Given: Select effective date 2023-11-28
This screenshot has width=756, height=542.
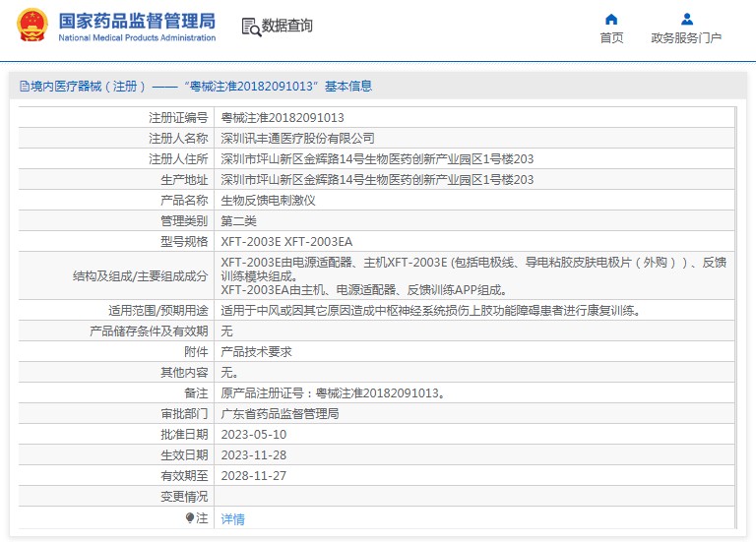Looking at the screenshot, I should (254, 455).
